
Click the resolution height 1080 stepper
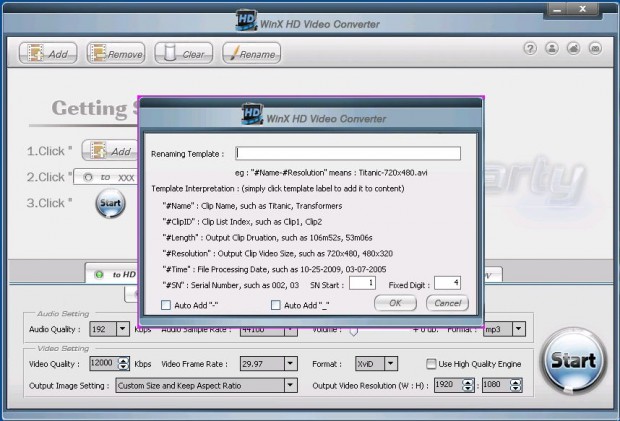pos(516,385)
